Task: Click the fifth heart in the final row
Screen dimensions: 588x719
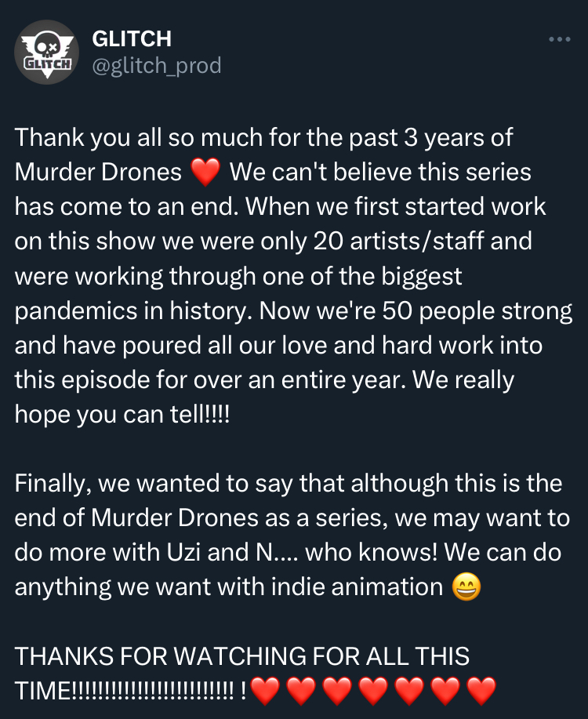Action: [410, 691]
